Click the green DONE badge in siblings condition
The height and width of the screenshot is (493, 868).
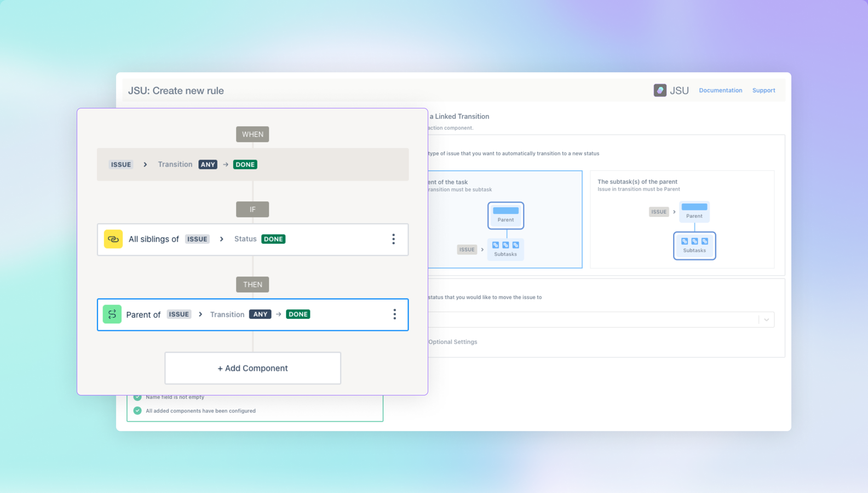273,239
